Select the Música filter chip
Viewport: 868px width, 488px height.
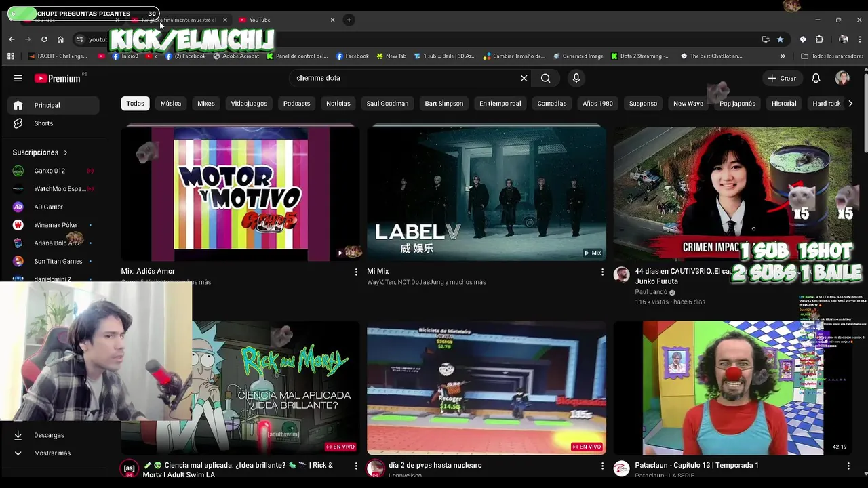(170, 104)
